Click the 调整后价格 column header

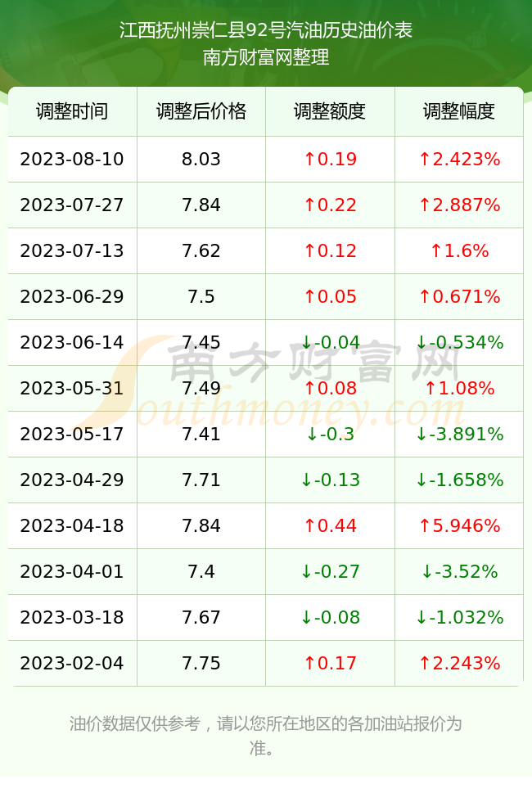[201, 111]
